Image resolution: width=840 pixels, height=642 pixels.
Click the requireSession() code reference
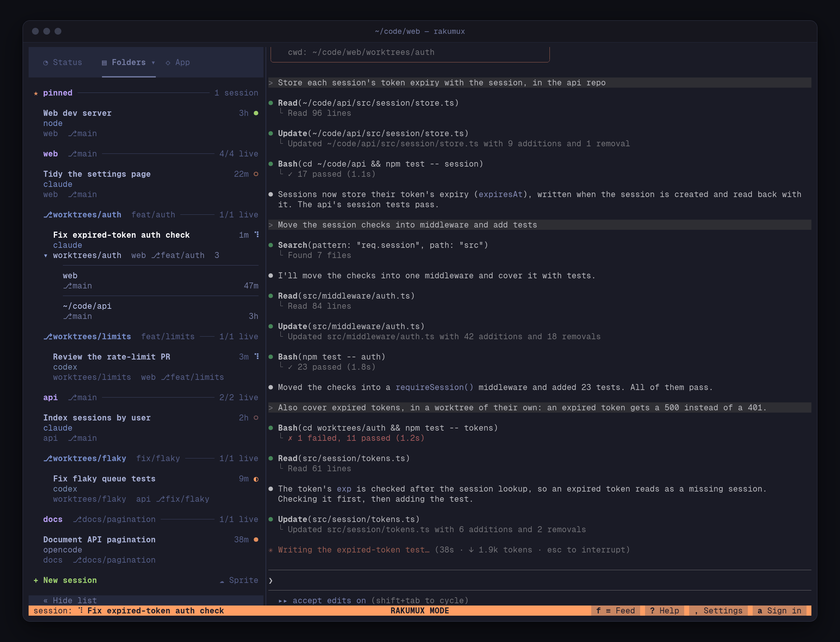point(434,387)
